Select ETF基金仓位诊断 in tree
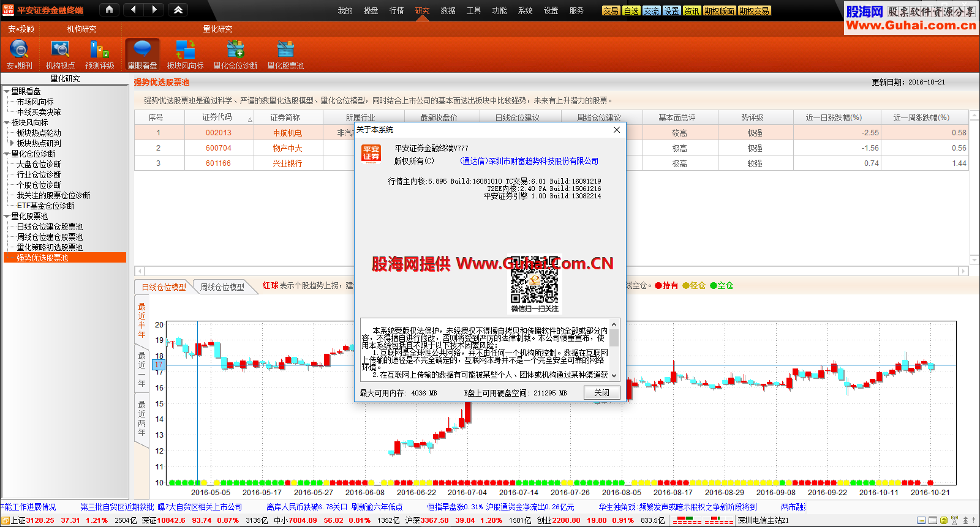This screenshot has height=527, width=980. coord(45,206)
